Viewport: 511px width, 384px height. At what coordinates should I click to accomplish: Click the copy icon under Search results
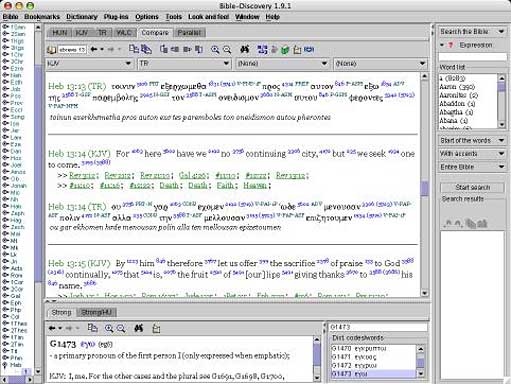(471, 224)
